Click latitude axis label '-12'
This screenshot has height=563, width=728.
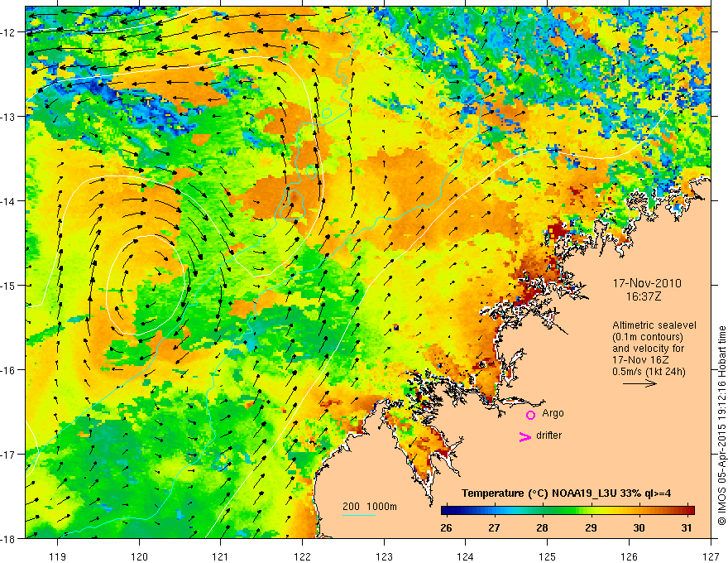tap(9, 32)
